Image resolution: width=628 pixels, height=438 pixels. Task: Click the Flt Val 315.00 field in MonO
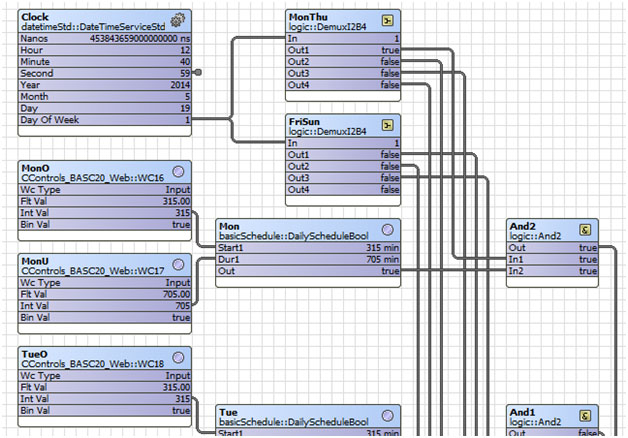(x=160, y=200)
